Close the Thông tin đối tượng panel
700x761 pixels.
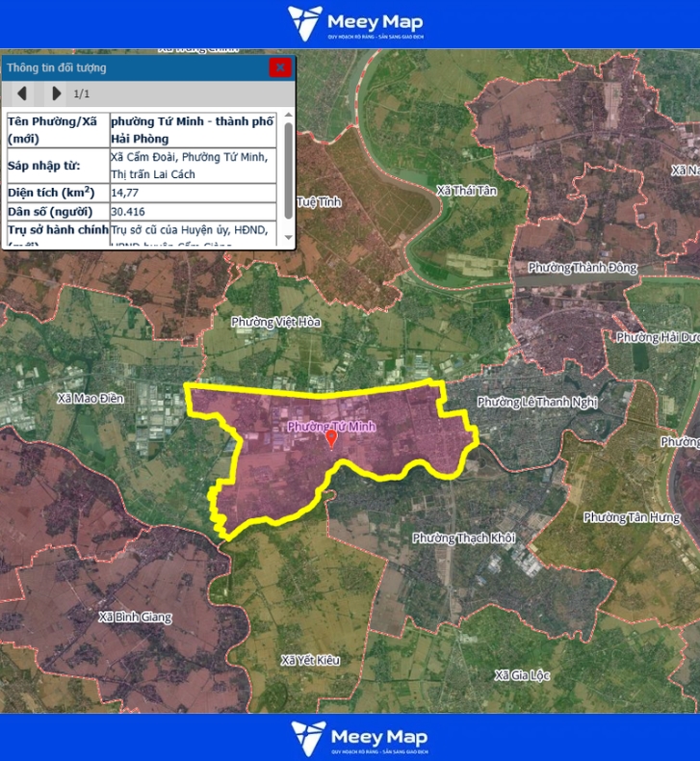[279, 67]
